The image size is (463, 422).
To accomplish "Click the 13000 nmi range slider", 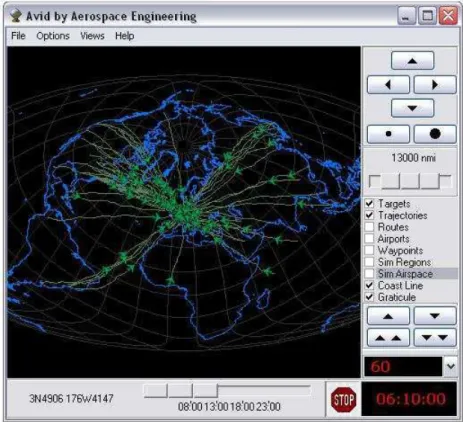I will tap(410, 181).
